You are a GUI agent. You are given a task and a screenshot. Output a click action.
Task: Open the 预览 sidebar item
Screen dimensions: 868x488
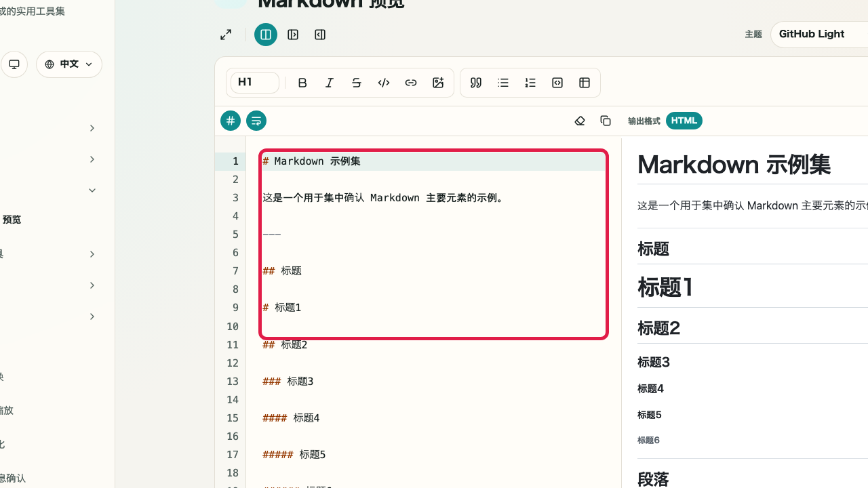(x=12, y=220)
